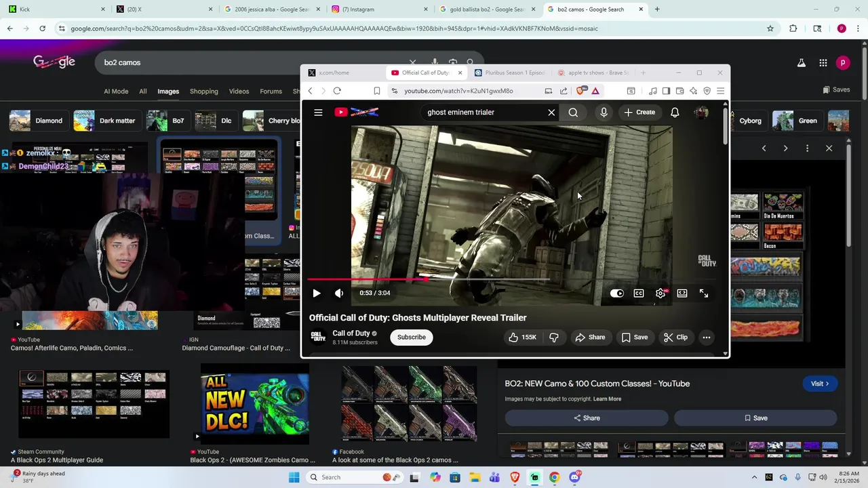Select Forums search tab
868x488 pixels.
pos(271,91)
